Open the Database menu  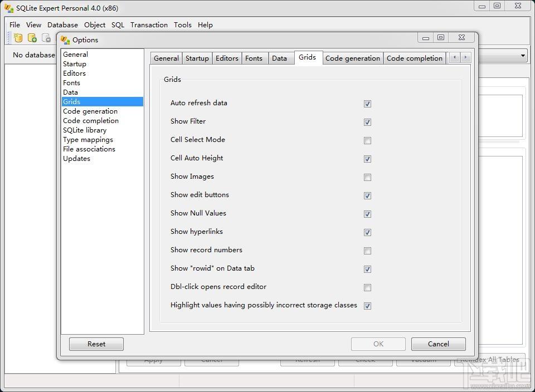(62, 25)
